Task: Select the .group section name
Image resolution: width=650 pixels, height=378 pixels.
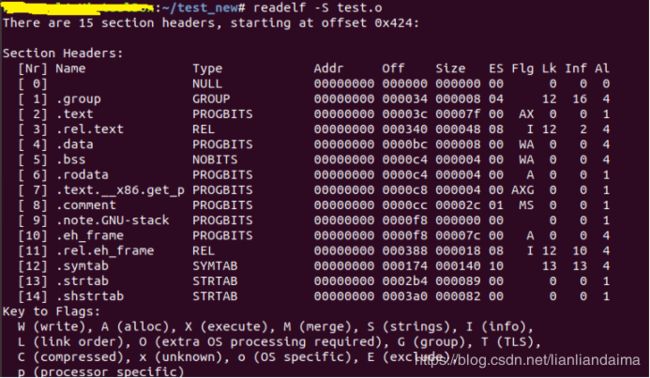Action: [79, 99]
